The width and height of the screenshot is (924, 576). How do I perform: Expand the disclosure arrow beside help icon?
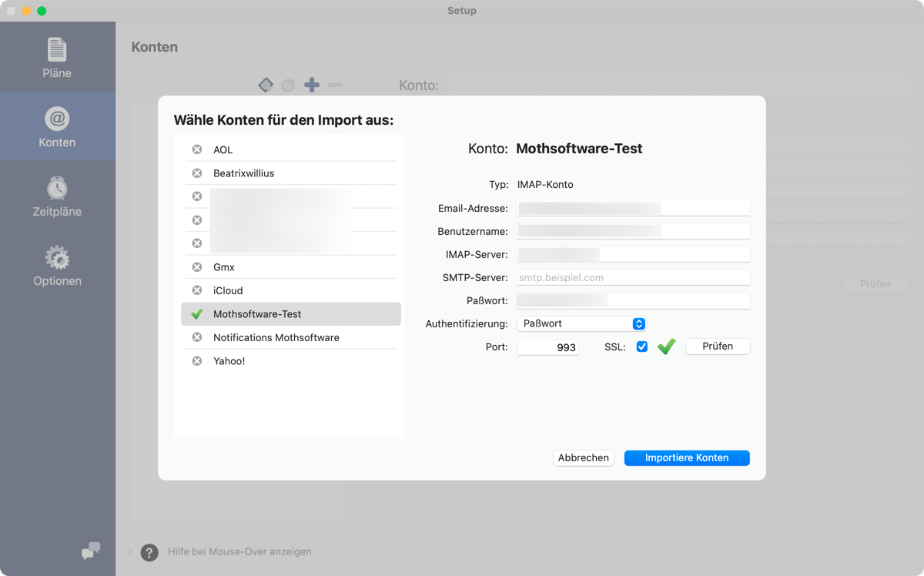pyautogui.click(x=130, y=552)
